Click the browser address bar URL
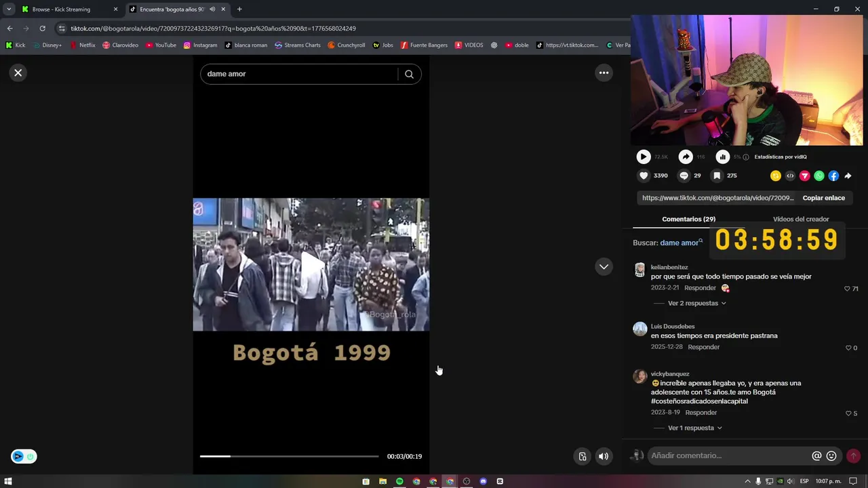 213,28
